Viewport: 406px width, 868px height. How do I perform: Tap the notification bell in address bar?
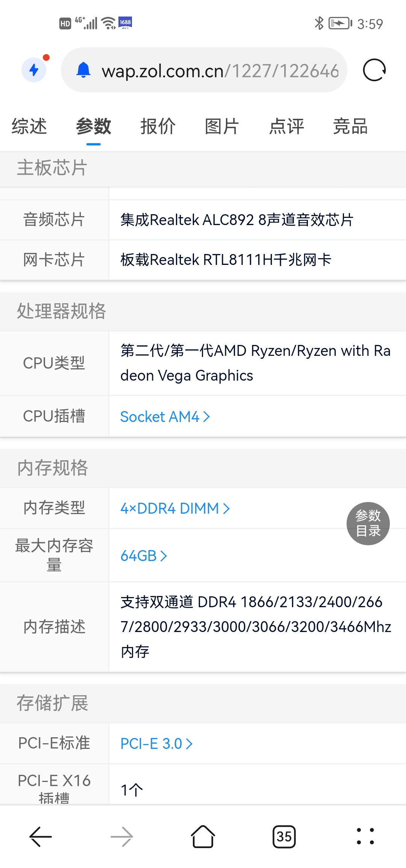click(83, 70)
